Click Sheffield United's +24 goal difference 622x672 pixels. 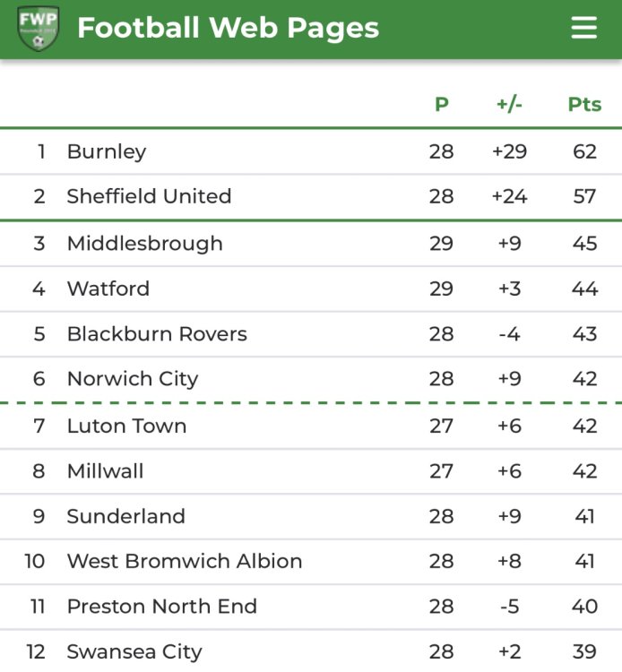(509, 196)
